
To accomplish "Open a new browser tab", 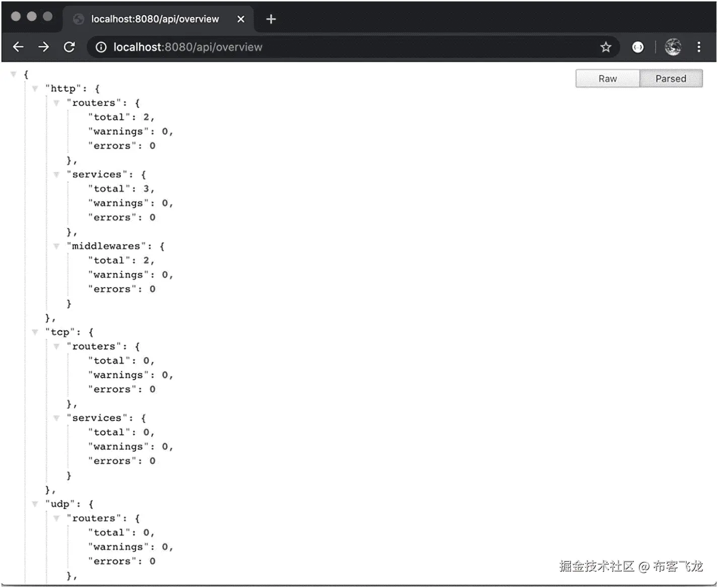I will 271,19.
